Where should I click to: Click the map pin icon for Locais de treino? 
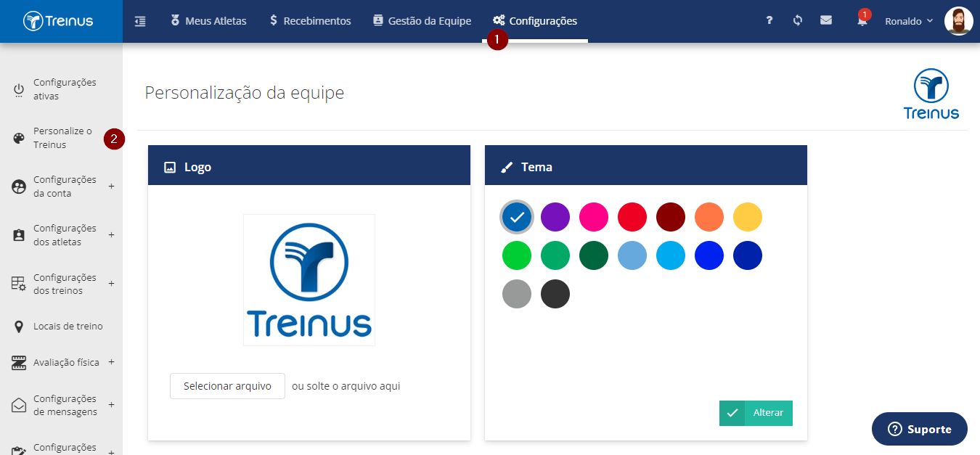pos(19,327)
